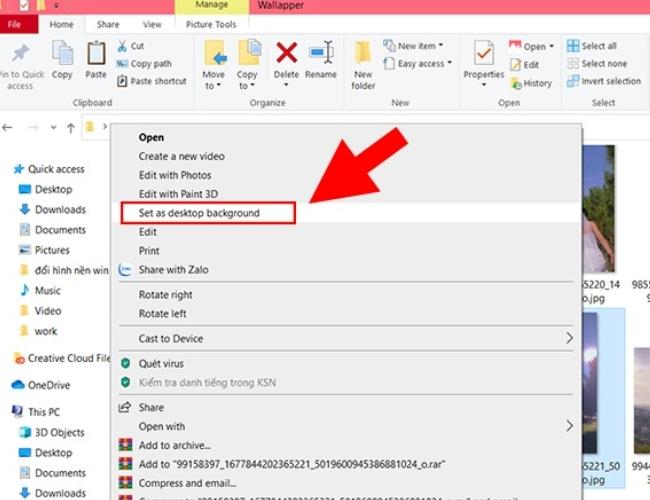
Task: Expand the New item dropdown
Action: pyautogui.click(x=441, y=46)
